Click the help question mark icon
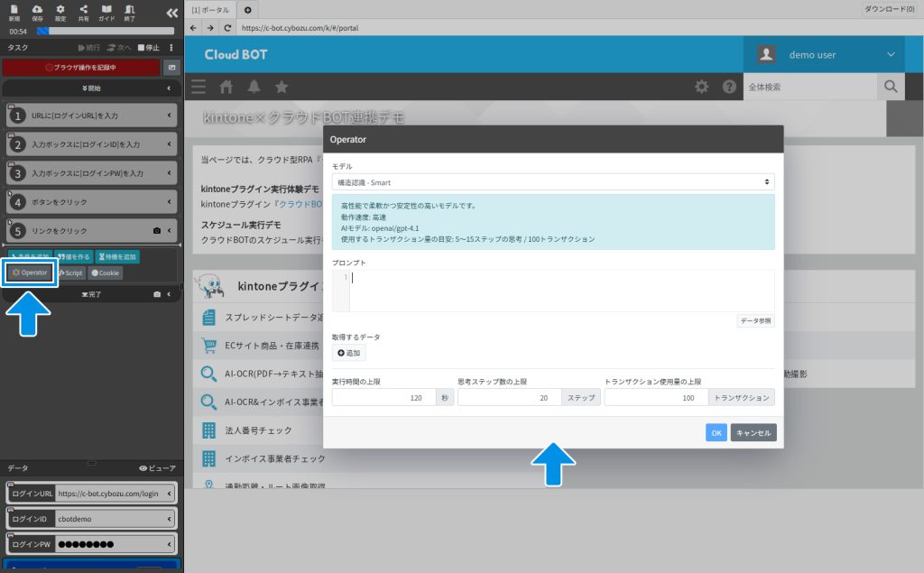The width and height of the screenshot is (924, 573). point(729,88)
